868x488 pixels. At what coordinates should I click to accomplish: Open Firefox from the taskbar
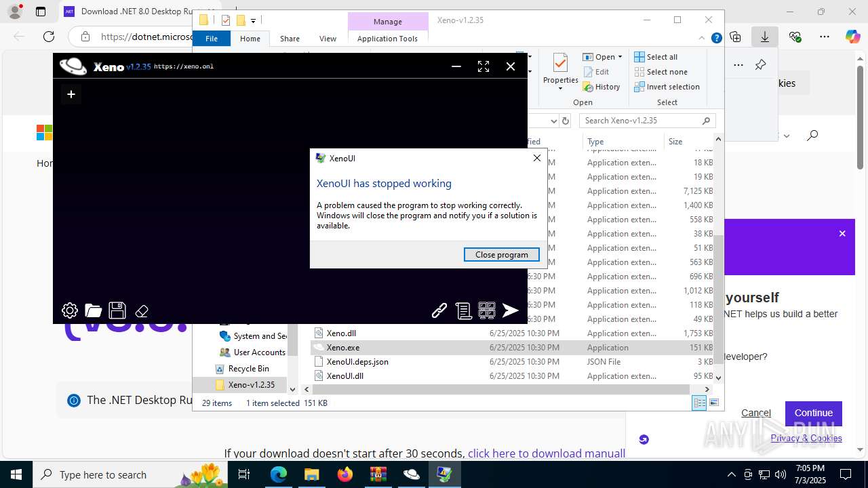click(345, 474)
